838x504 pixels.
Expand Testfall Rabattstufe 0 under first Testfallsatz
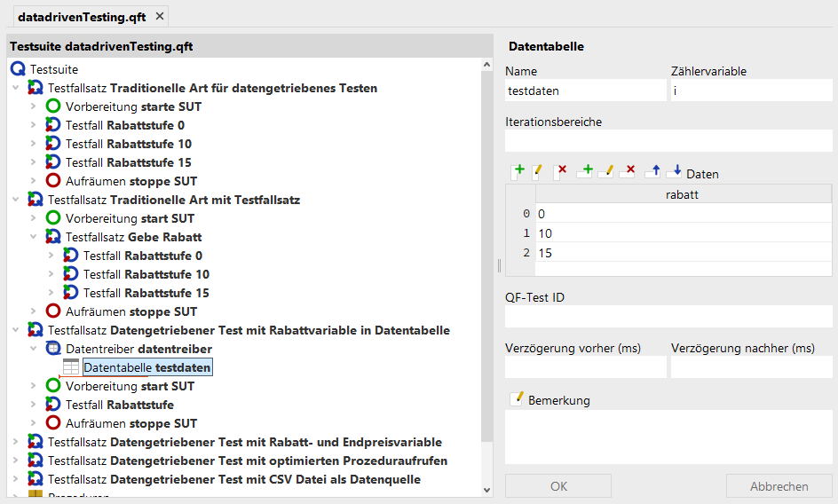pos(33,125)
